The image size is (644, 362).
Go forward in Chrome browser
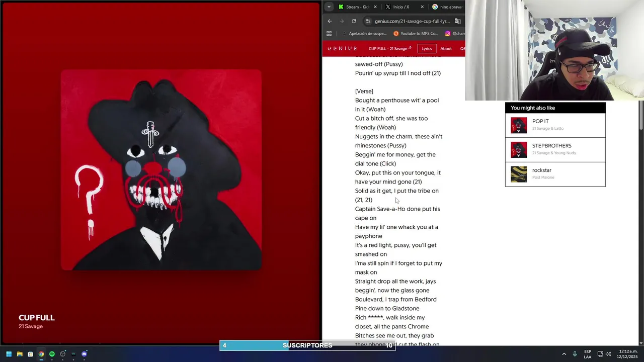pos(342,21)
